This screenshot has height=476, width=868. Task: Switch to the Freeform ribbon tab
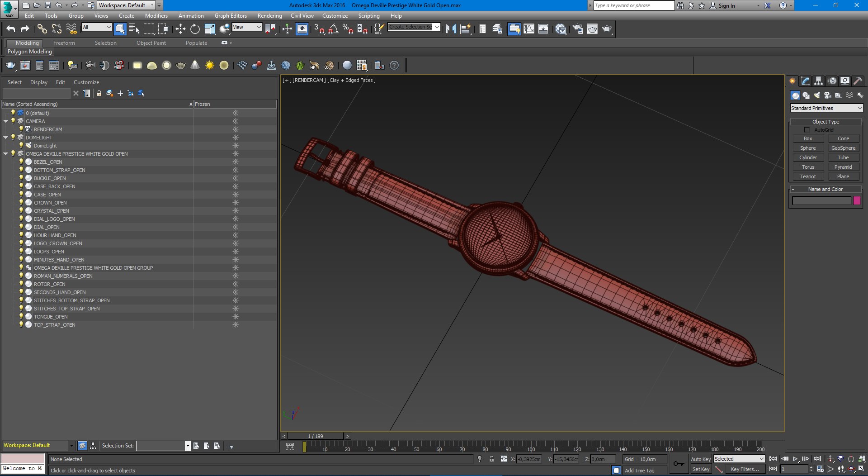pos(64,43)
